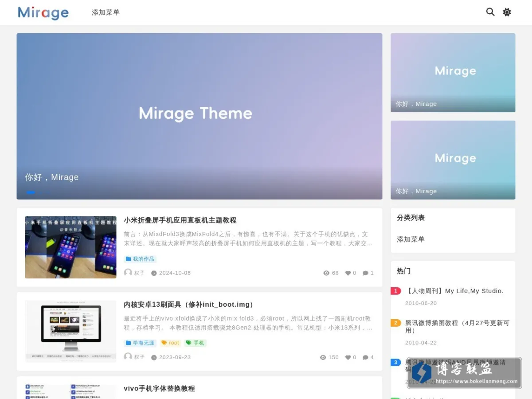Click the orange rank 2 badge in 热门
The width and height of the screenshot is (532, 399).
coord(395,323)
